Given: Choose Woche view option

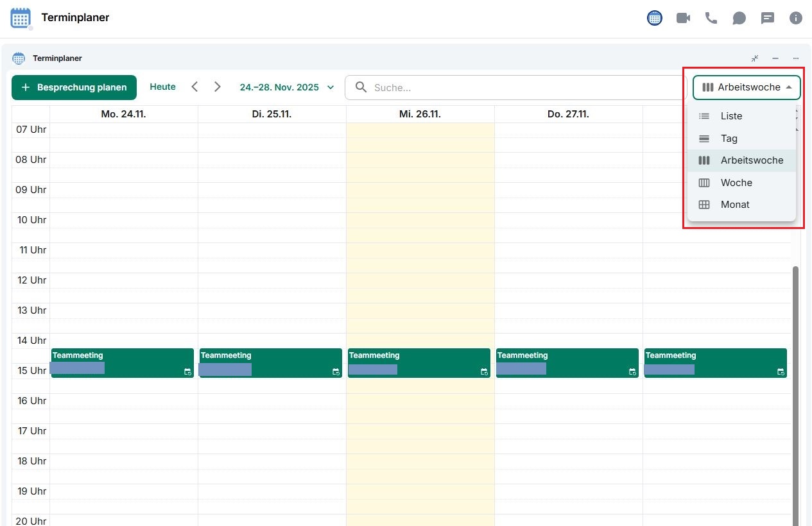Looking at the screenshot, I should 736,183.
